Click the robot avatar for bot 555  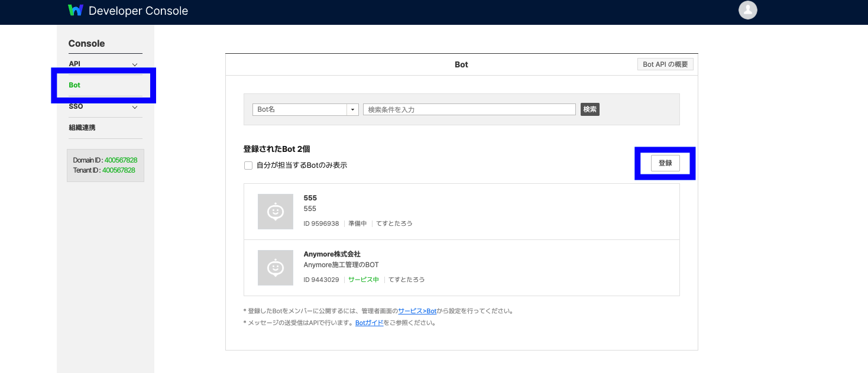click(275, 211)
